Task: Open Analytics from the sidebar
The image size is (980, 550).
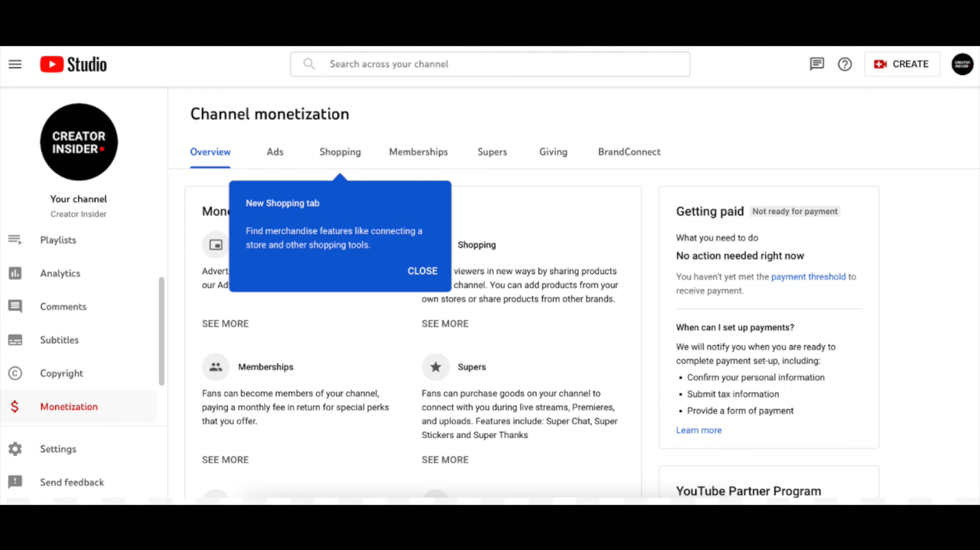Action: [60, 273]
